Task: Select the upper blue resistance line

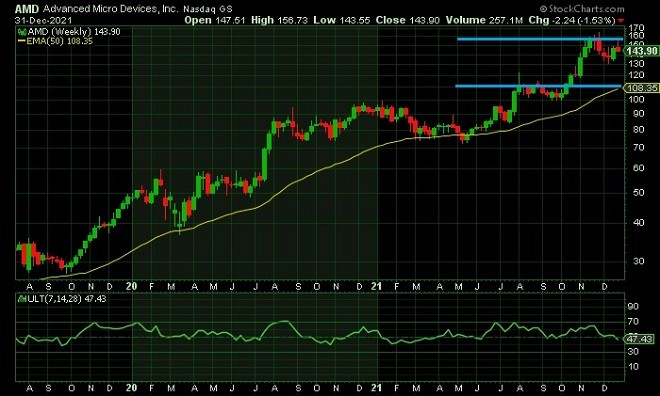Action: click(x=540, y=39)
